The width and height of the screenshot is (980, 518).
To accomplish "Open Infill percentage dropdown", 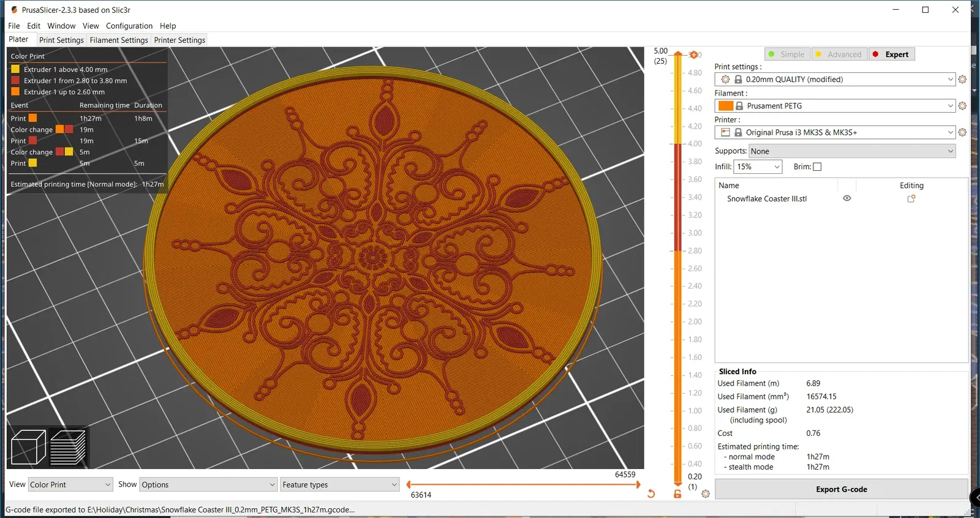I will click(x=758, y=167).
